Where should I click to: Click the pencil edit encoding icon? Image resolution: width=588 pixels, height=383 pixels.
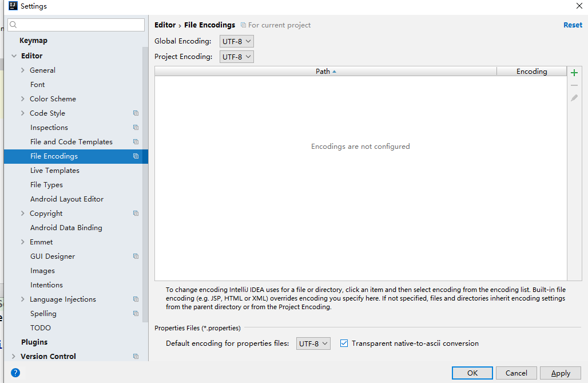(574, 98)
